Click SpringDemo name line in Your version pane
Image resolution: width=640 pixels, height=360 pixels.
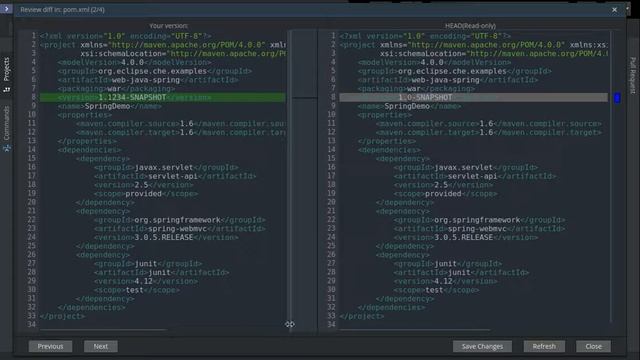[109, 106]
